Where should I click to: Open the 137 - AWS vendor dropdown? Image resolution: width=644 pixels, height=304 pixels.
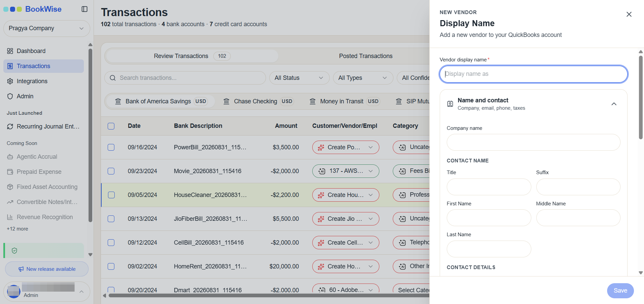pyautogui.click(x=345, y=171)
